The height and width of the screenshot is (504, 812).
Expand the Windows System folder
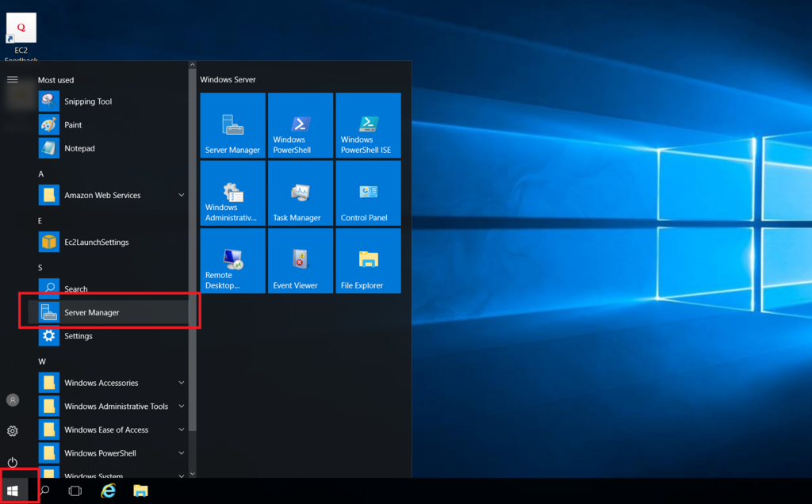click(x=108, y=472)
